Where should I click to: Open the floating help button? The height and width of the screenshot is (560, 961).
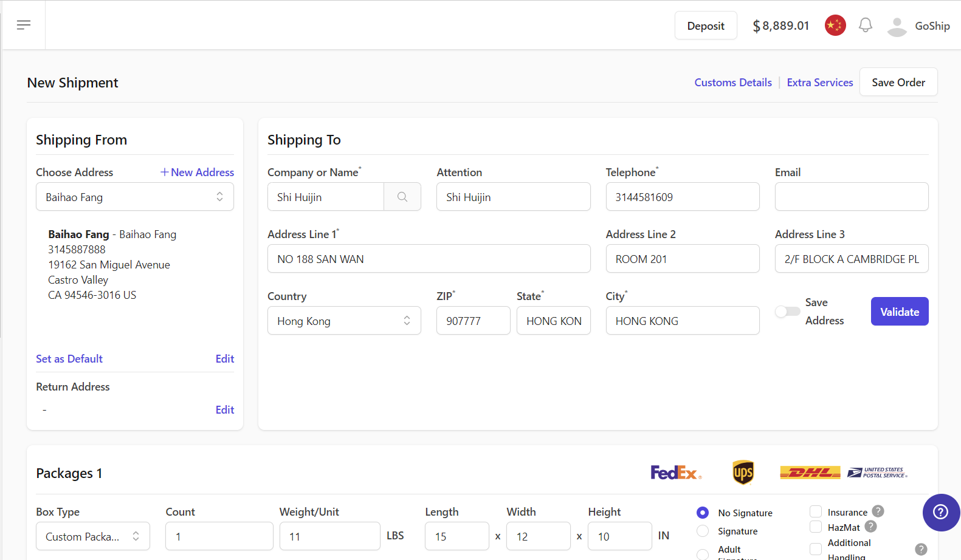[941, 512]
